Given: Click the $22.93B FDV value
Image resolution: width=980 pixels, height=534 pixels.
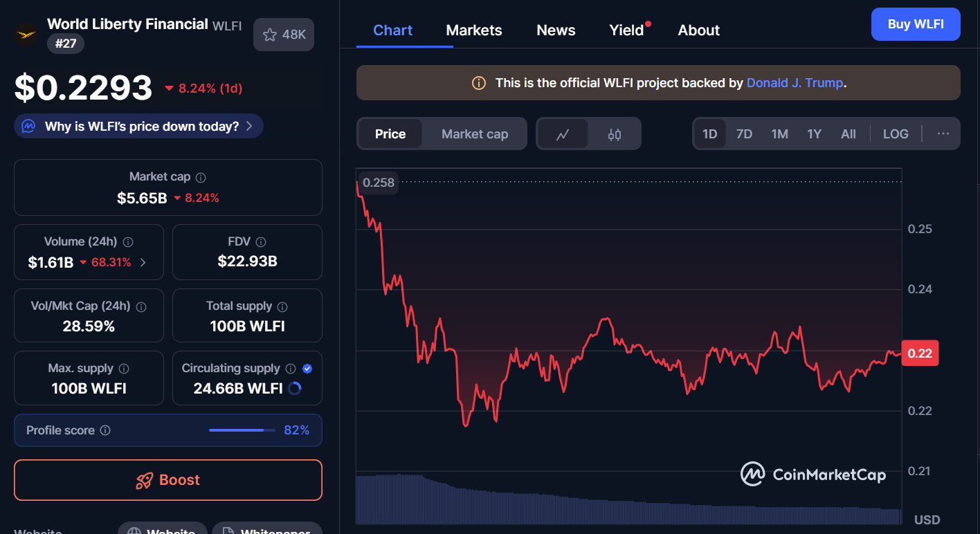Looking at the screenshot, I should tap(247, 261).
